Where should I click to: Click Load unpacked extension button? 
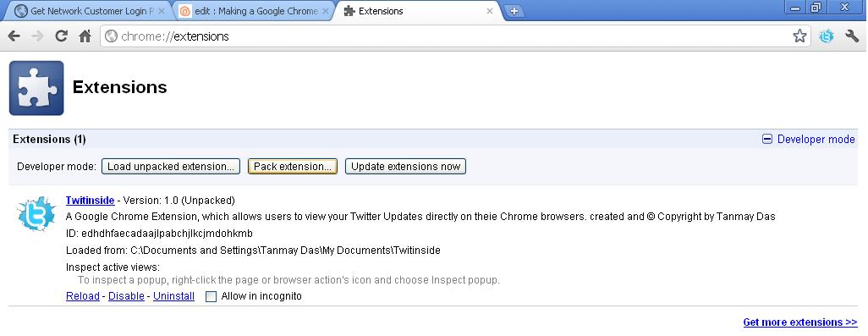click(171, 167)
